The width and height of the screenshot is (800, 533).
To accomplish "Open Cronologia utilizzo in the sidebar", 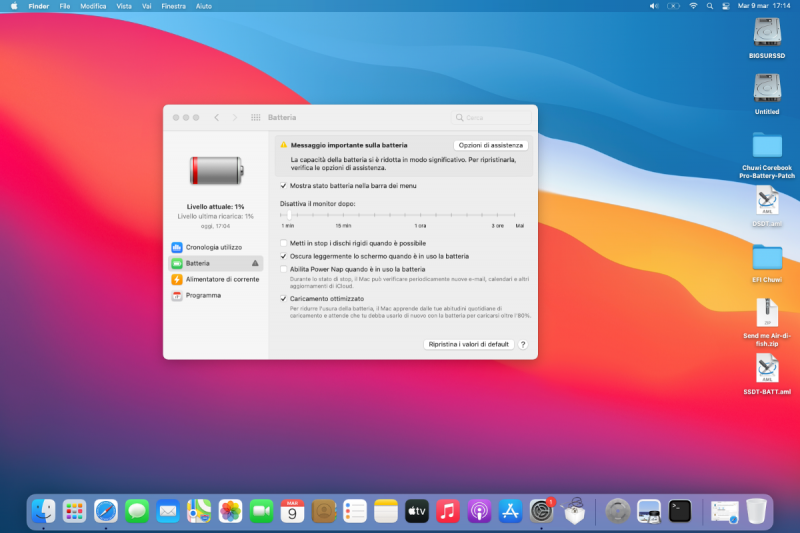I will point(213,247).
